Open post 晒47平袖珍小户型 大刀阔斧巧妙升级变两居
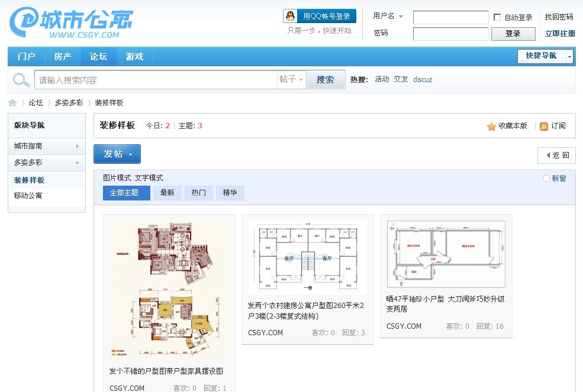Image resolution: width=583 pixels, height=392 pixels. click(446, 304)
